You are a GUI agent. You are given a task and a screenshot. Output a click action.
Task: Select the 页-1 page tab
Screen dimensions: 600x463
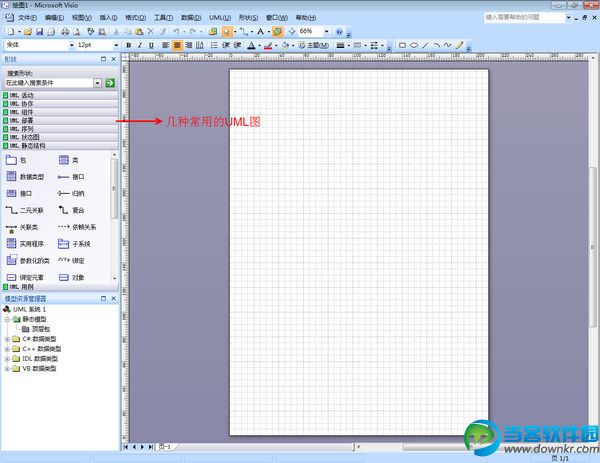pos(165,447)
